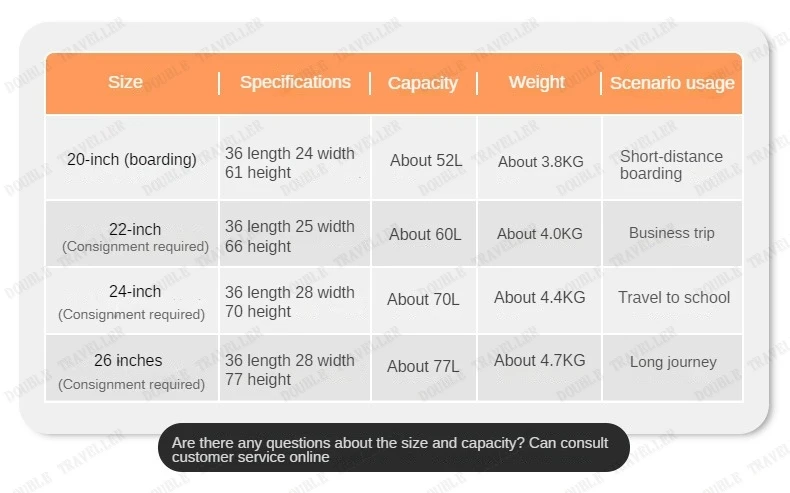Click the Size column header

coord(125,82)
